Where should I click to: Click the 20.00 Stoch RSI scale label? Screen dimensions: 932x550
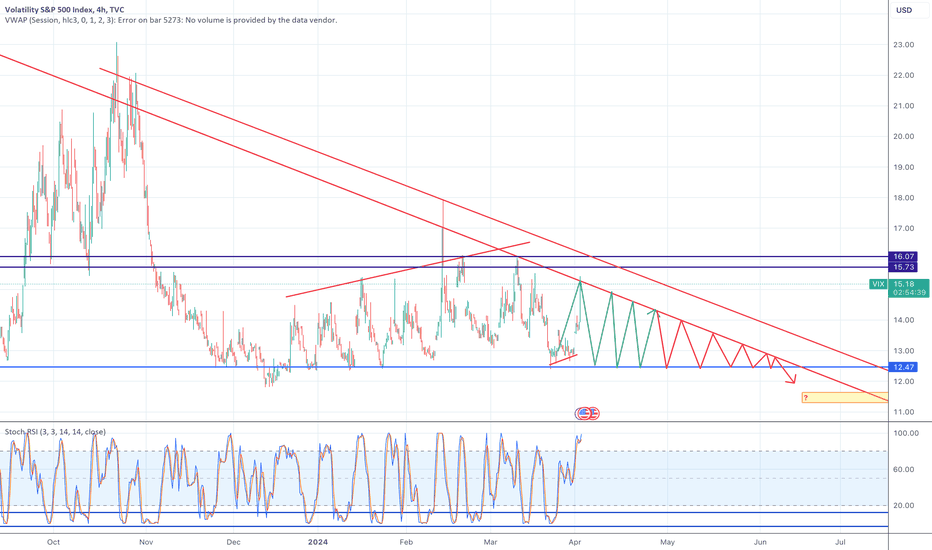click(903, 505)
